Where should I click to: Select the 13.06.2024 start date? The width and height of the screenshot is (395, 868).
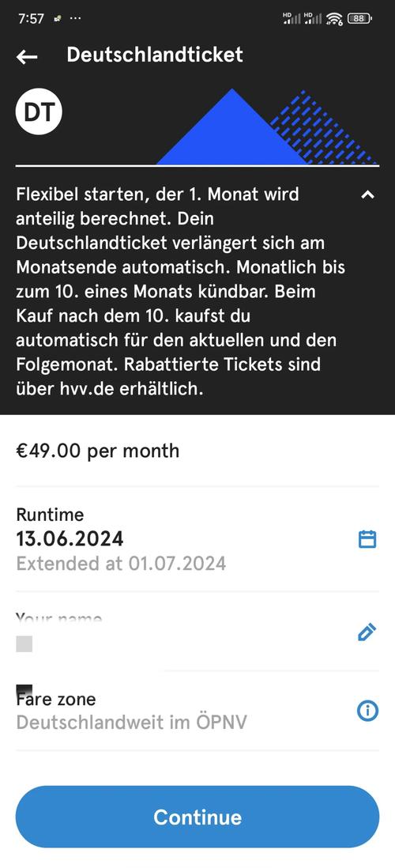point(70,538)
